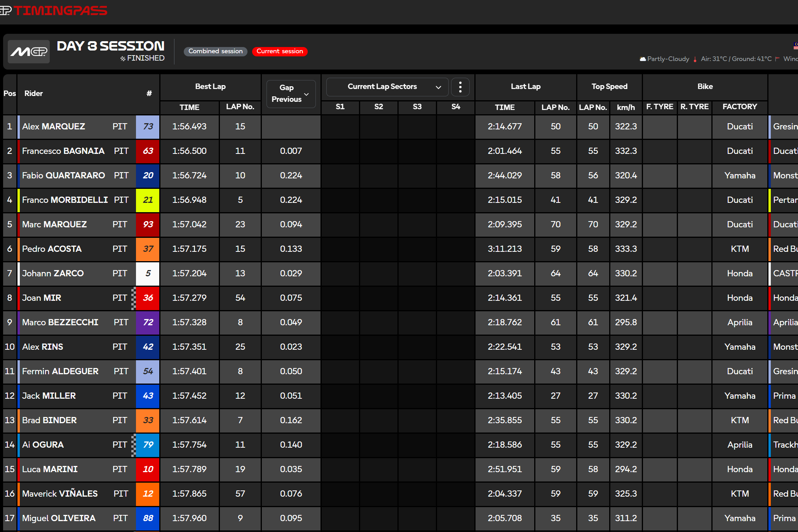
Task: Click rider number 21 yellow badge
Action: tap(148, 200)
